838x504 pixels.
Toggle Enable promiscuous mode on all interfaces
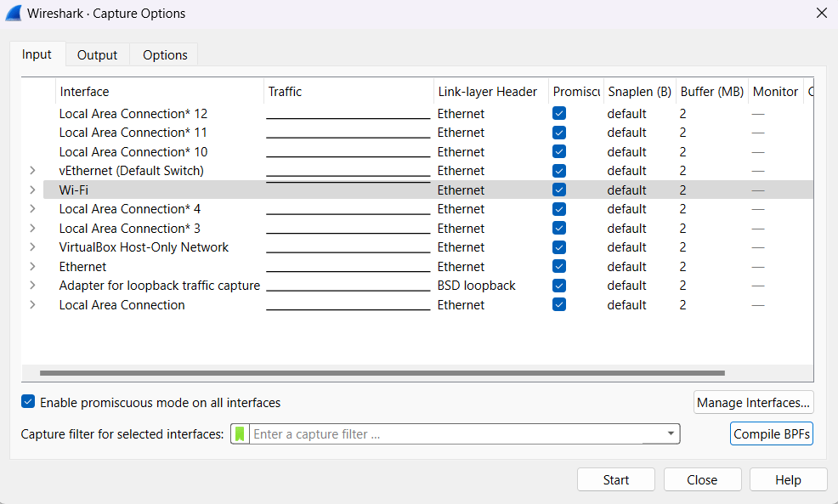[28, 402]
